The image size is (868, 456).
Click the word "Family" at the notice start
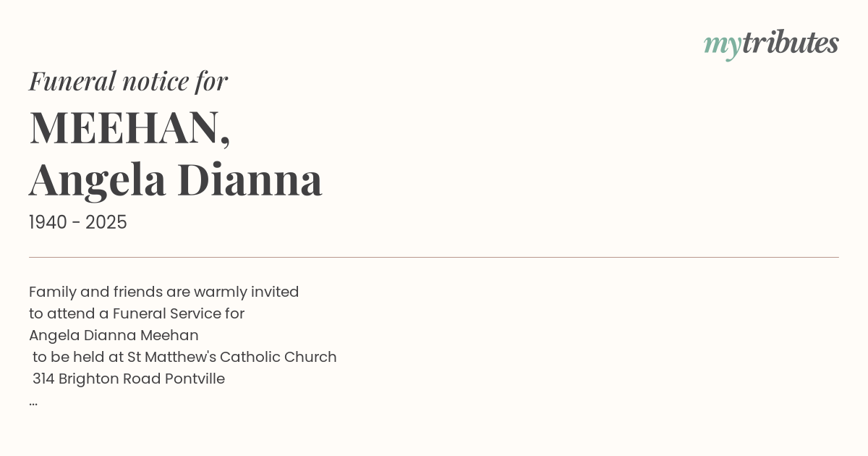(53, 292)
